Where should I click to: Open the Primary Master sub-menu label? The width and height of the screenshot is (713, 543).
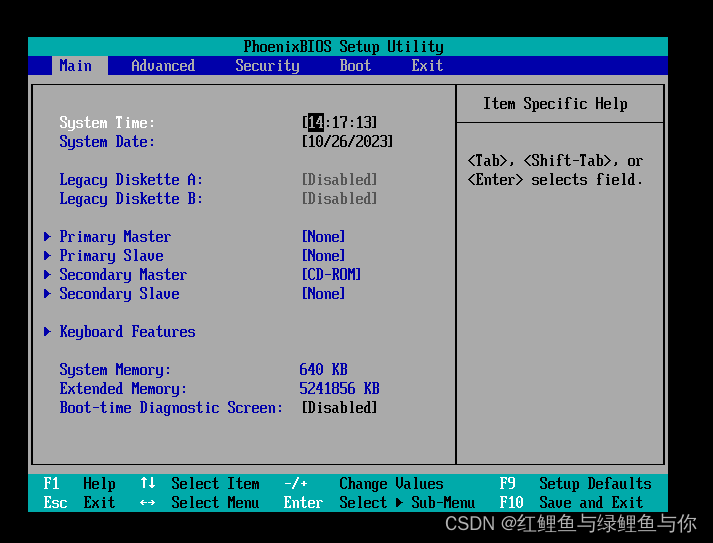115,237
